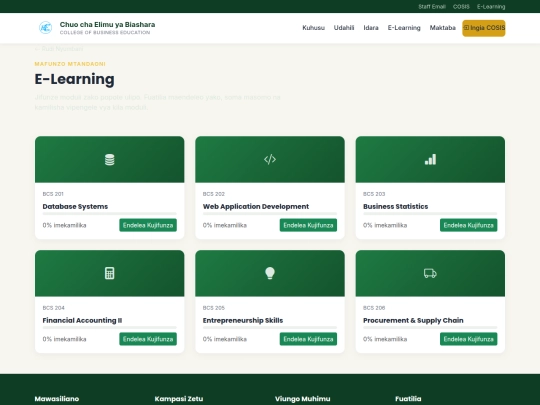Click the BCS 205 course code
The image size is (540, 405).
pyautogui.click(x=214, y=308)
